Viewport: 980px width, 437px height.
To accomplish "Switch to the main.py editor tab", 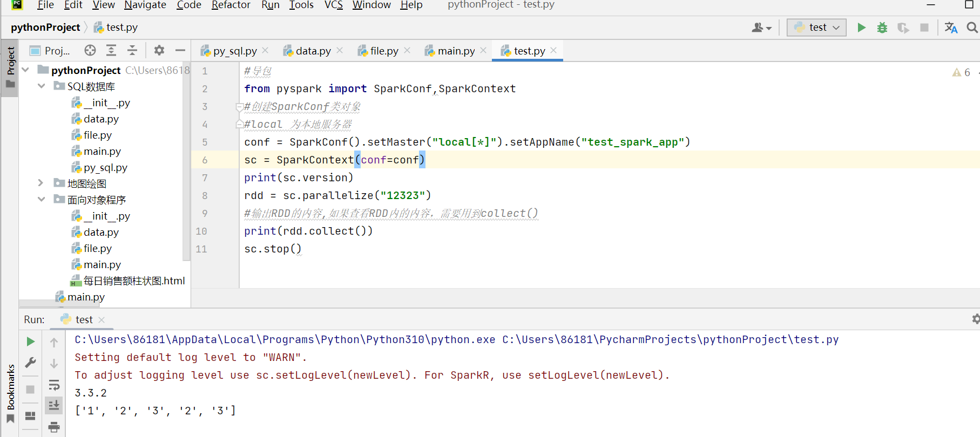I will (x=455, y=51).
